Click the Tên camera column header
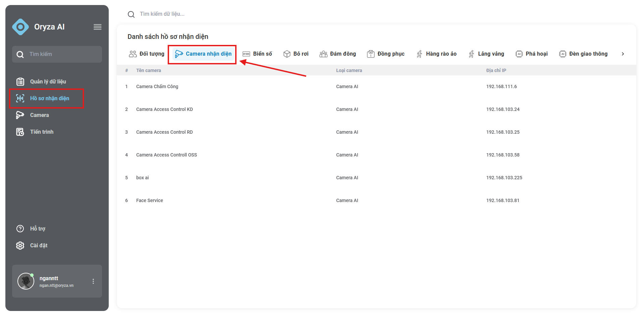Screen dimensions: 644x315 click(x=149, y=70)
